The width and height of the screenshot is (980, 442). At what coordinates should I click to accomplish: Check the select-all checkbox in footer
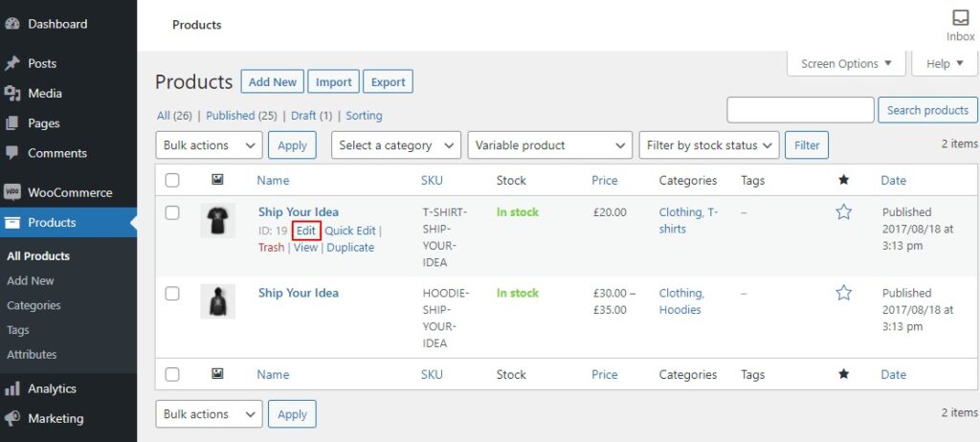(172, 374)
